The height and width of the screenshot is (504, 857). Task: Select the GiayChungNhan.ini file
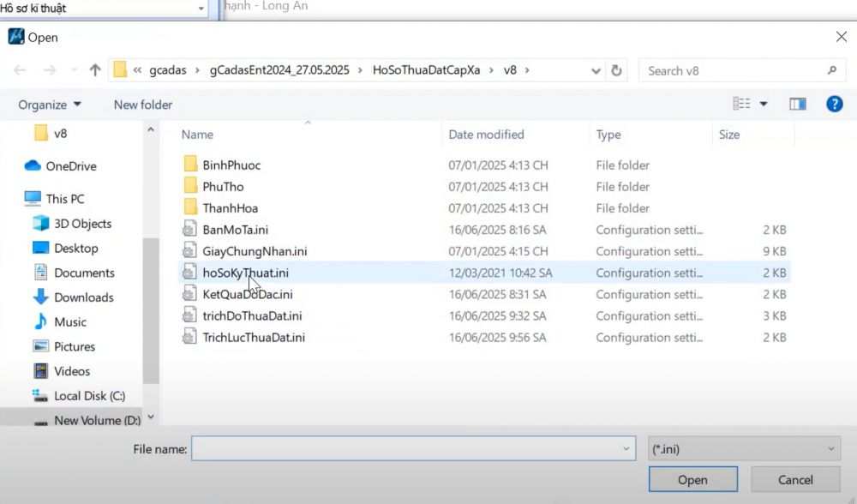point(255,251)
